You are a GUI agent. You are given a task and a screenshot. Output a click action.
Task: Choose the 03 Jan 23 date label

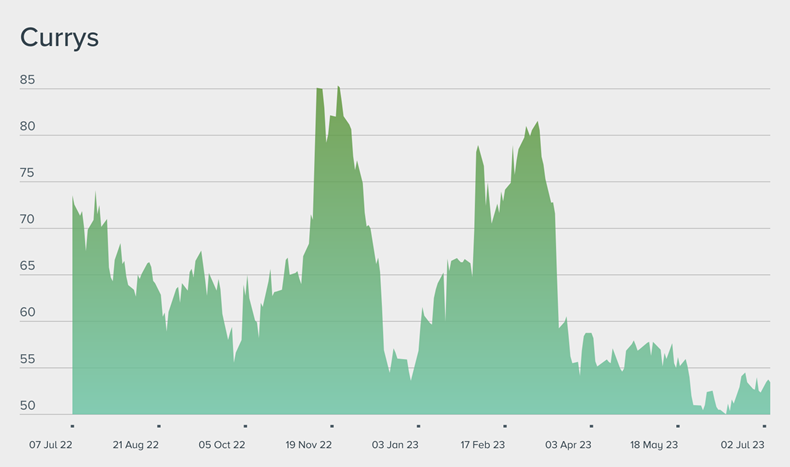(x=395, y=445)
